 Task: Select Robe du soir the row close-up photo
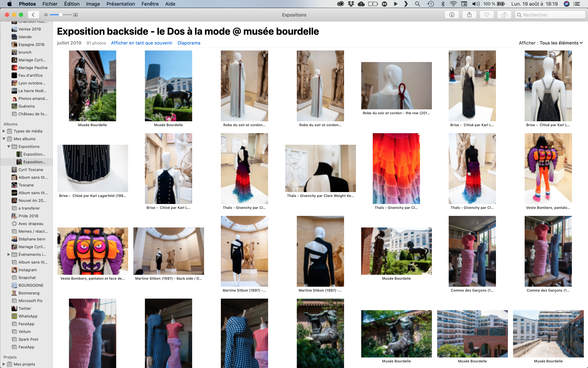pyautogui.click(x=396, y=86)
